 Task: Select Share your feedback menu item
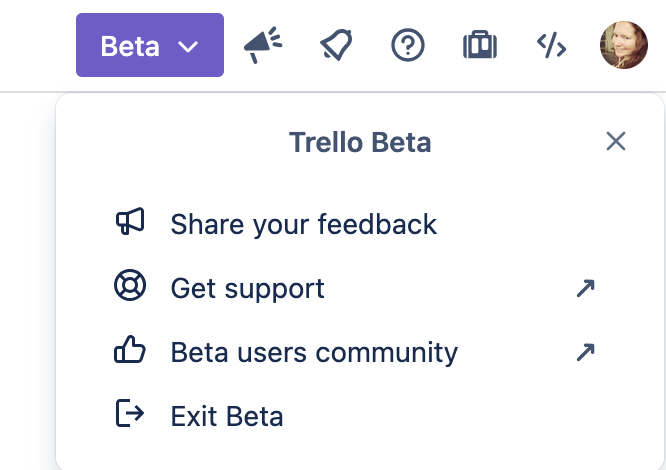(x=303, y=224)
